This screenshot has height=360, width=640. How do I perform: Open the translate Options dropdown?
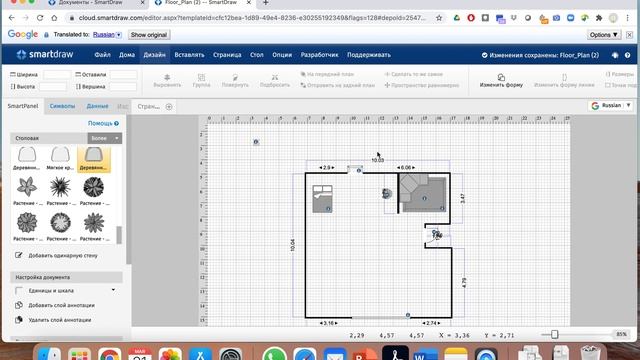click(604, 35)
